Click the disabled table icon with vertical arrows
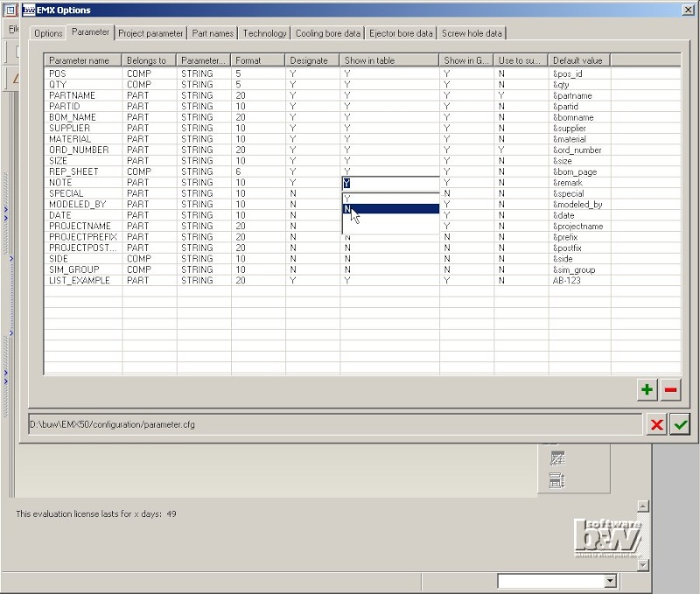Screen dimensions: 700x594 point(557,480)
